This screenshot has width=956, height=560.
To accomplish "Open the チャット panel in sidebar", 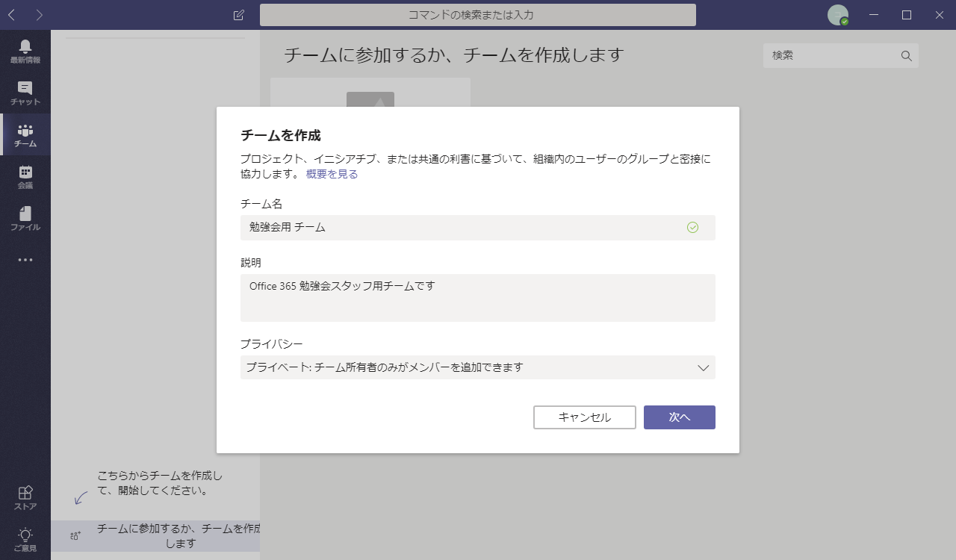I will (x=25, y=90).
